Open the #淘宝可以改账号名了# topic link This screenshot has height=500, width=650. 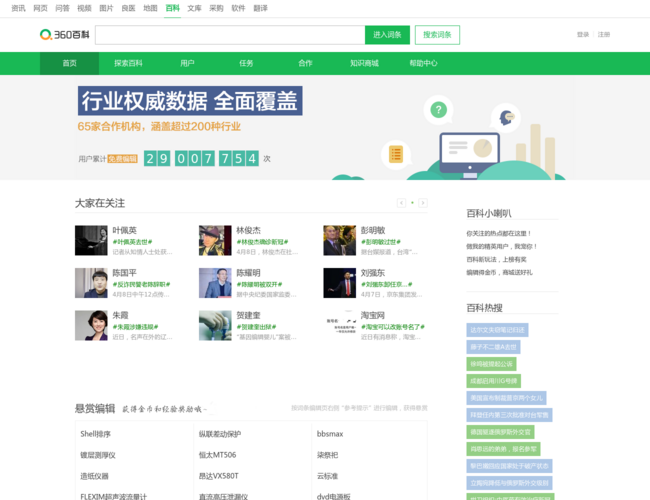(393, 327)
